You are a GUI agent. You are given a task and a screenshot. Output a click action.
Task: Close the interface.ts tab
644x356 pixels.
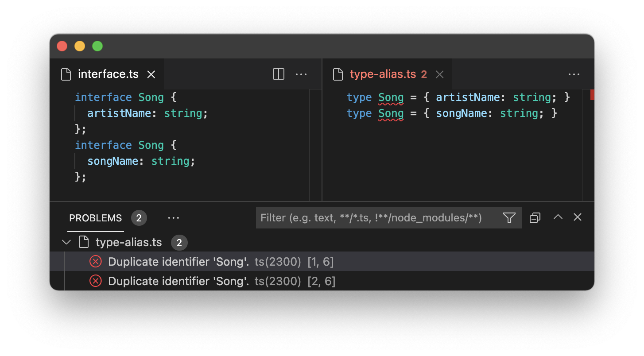151,74
